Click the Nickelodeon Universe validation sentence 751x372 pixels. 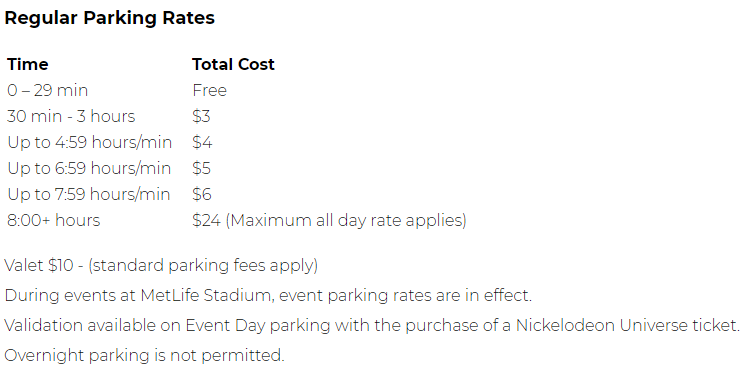pyautogui.click(x=372, y=326)
